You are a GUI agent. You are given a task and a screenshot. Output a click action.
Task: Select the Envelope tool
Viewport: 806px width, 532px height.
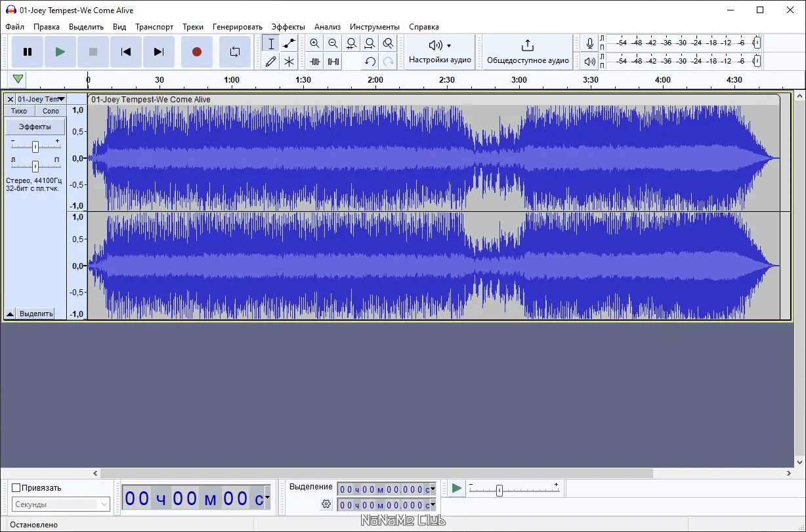(x=289, y=44)
